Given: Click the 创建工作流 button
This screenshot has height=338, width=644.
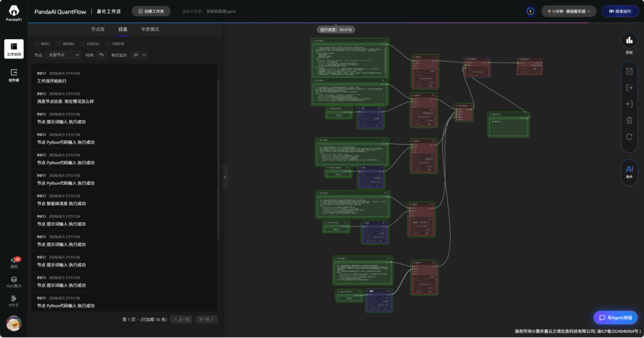Looking at the screenshot, I should (151, 11).
